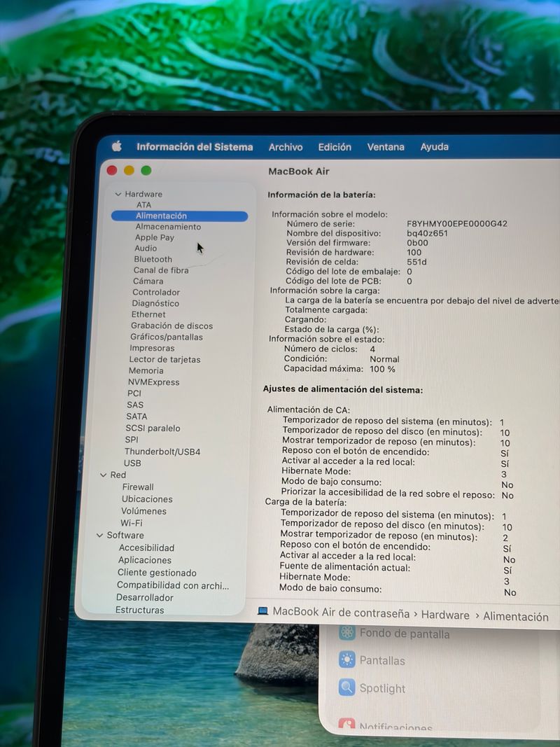This screenshot has width=560, height=747.
Task: Select Compatibilidad con archi... under Software
Action: point(173,585)
